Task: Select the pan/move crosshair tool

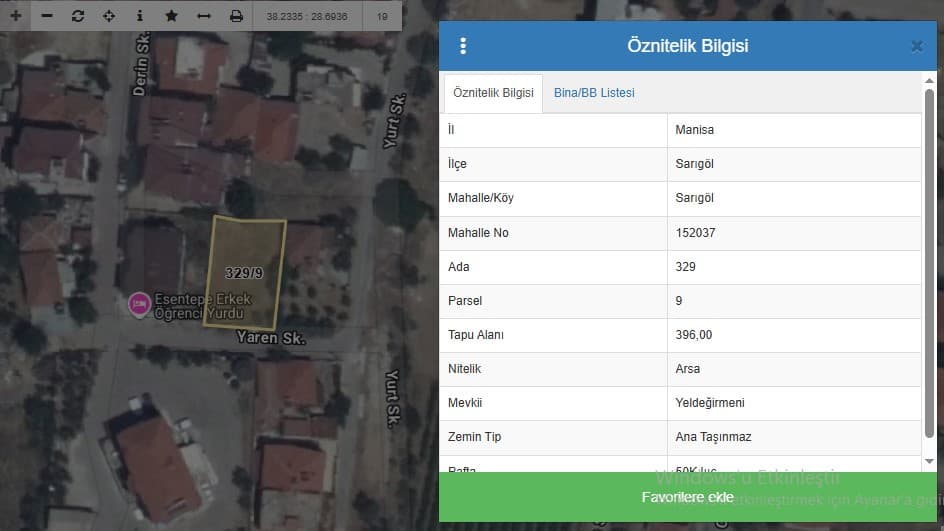Action: [x=109, y=16]
